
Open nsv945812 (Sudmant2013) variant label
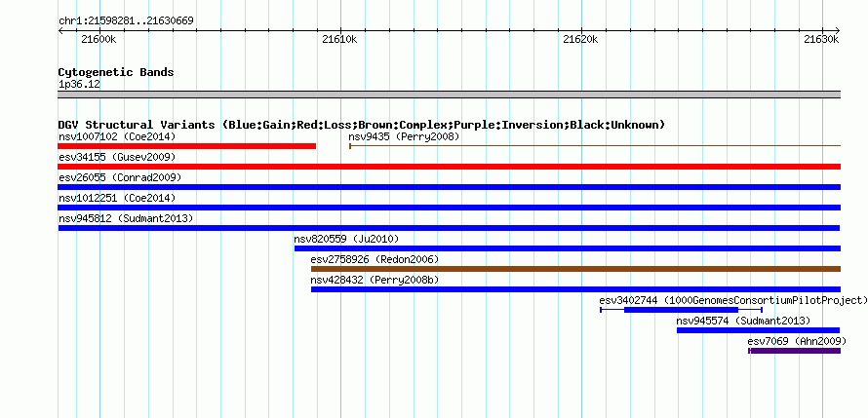click(126, 218)
